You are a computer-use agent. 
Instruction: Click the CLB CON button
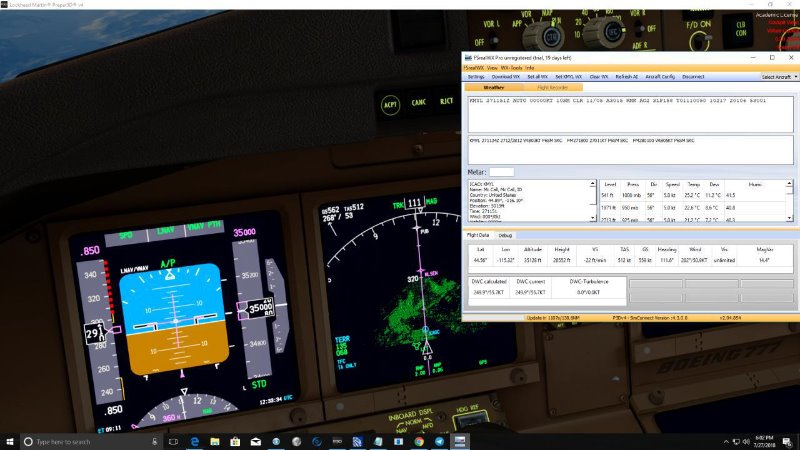point(740,29)
